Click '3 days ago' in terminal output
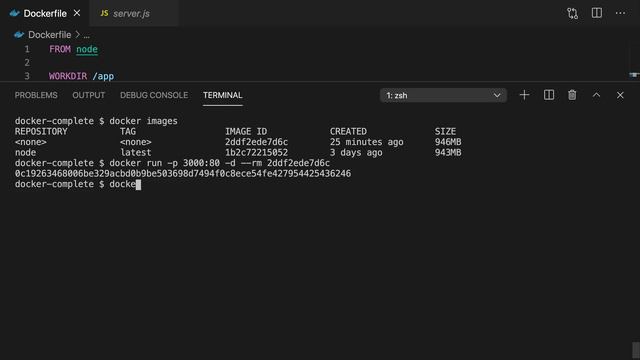This screenshot has width=640, height=360. pos(356,153)
